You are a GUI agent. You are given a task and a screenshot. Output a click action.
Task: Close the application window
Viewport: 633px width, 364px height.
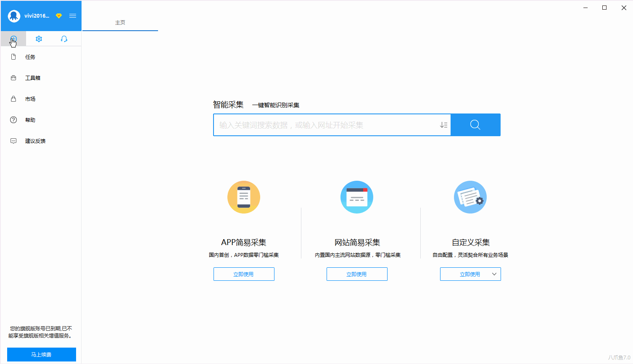point(624,8)
